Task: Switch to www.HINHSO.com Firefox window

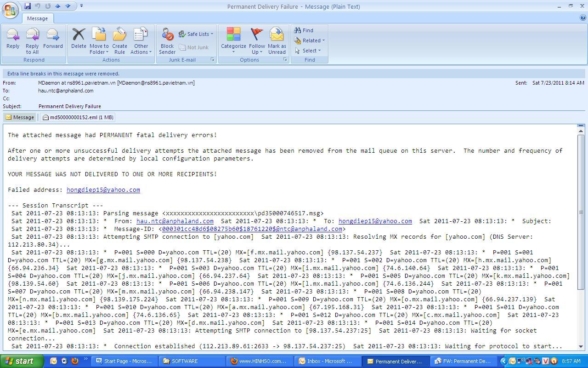Action: (260, 361)
